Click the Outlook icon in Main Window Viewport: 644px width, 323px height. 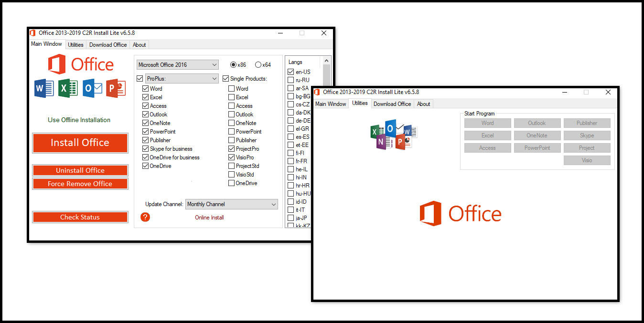click(x=92, y=88)
